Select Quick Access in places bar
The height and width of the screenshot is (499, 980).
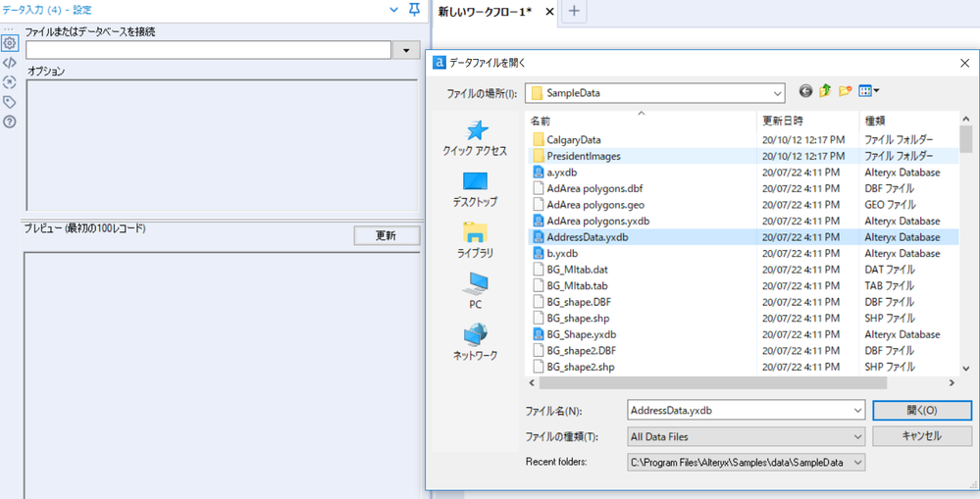point(475,138)
